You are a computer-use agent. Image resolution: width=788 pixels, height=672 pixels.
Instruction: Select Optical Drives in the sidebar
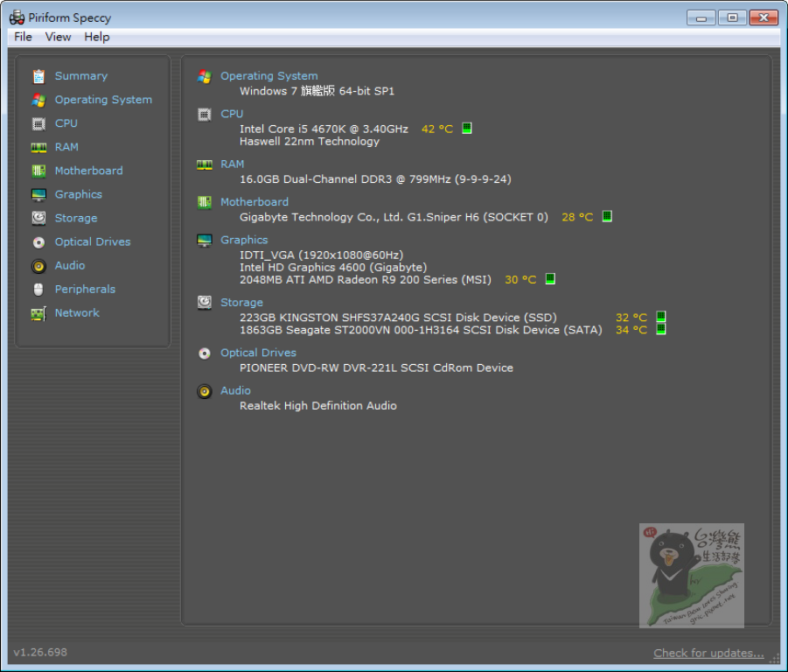coord(93,241)
